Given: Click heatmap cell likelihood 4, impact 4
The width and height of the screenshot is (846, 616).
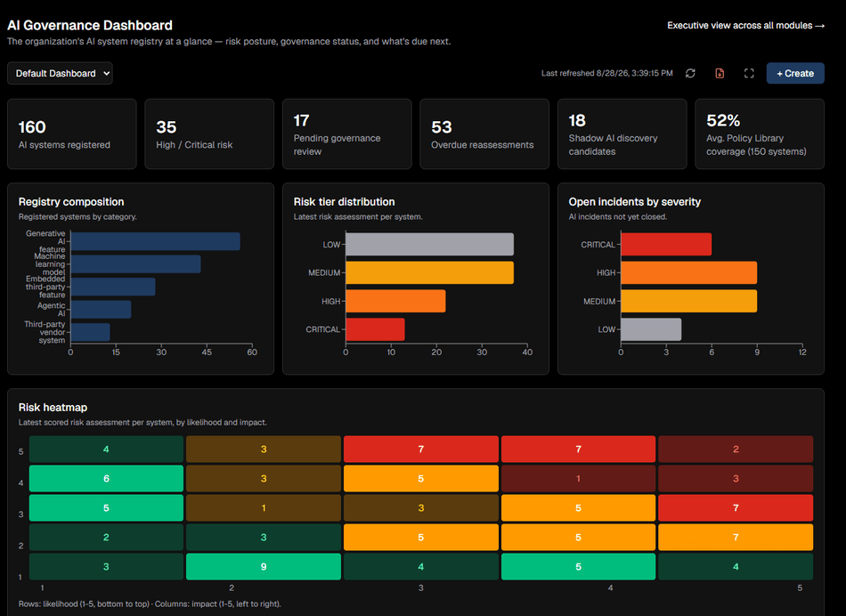Looking at the screenshot, I should (x=578, y=478).
